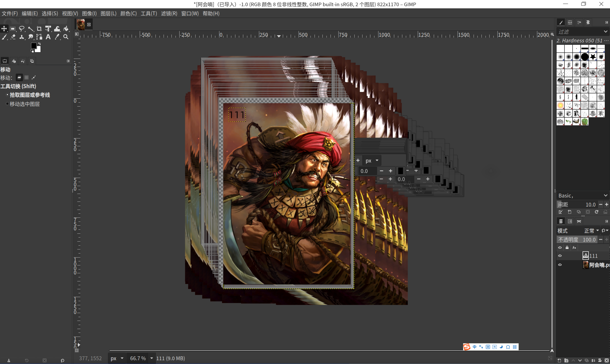Open the 文件(F) menu
This screenshot has height=364, width=610.
[x=10, y=14]
